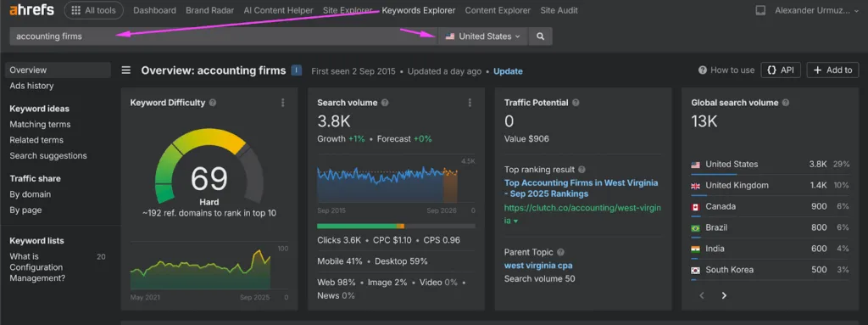Open the Search volume help icon
The width and height of the screenshot is (868, 325).
click(x=385, y=103)
